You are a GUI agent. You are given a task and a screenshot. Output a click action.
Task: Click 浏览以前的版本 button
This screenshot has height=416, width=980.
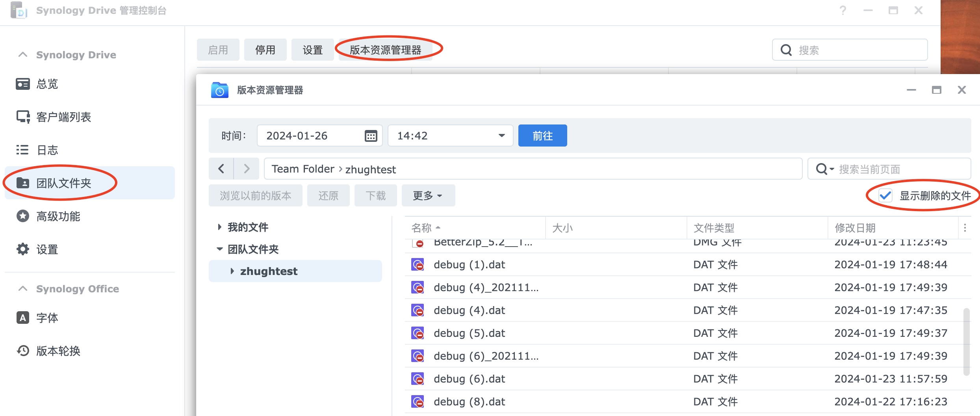coord(256,195)
